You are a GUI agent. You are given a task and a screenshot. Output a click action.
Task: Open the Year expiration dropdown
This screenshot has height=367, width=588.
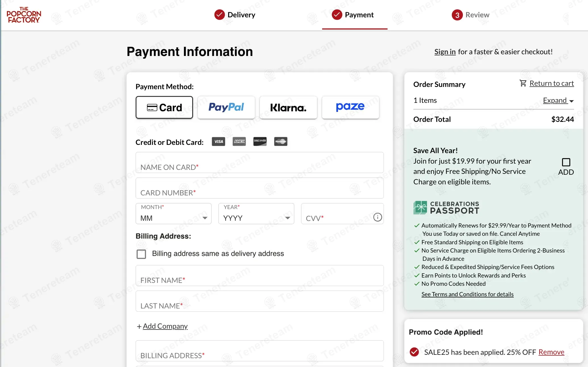[256, 214]
